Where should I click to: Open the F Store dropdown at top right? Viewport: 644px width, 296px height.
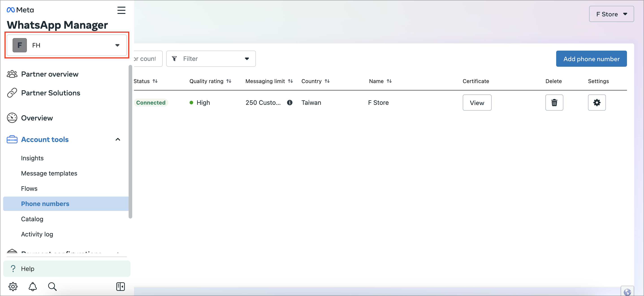click(611, 14)
